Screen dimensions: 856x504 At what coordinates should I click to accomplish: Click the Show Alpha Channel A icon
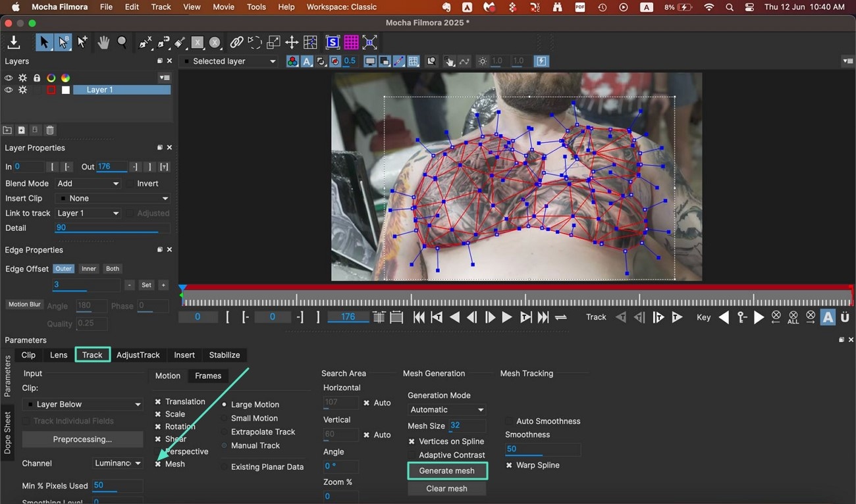pos(307,61)
